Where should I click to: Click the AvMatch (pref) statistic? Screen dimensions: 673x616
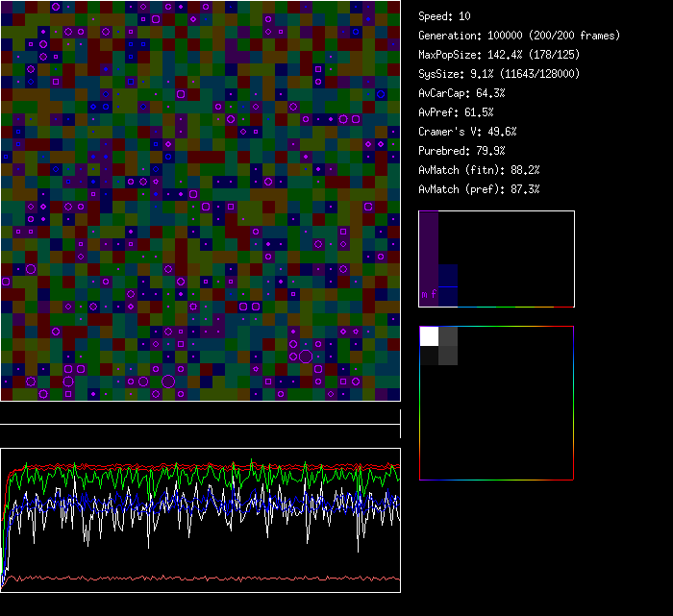point(479,189)
